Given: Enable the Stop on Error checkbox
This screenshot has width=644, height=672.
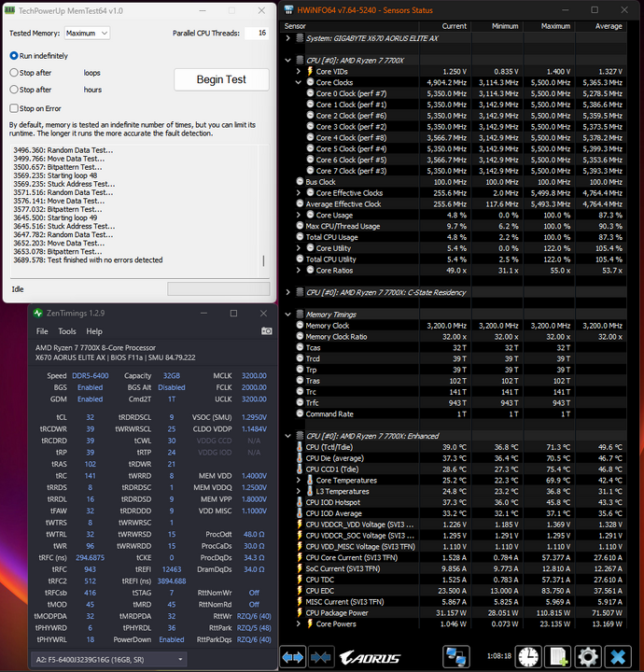Looking at the screenshot, I should click(14, 108).
